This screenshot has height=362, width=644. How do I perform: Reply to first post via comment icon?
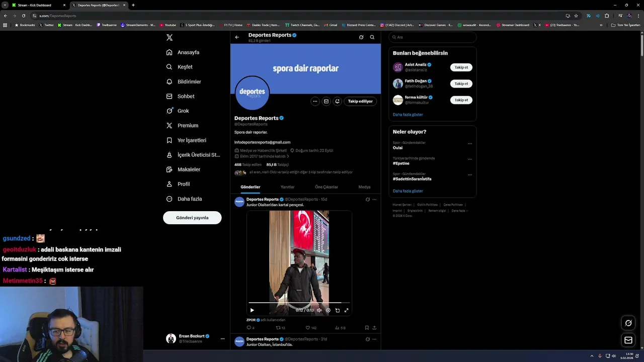[250, 328]
